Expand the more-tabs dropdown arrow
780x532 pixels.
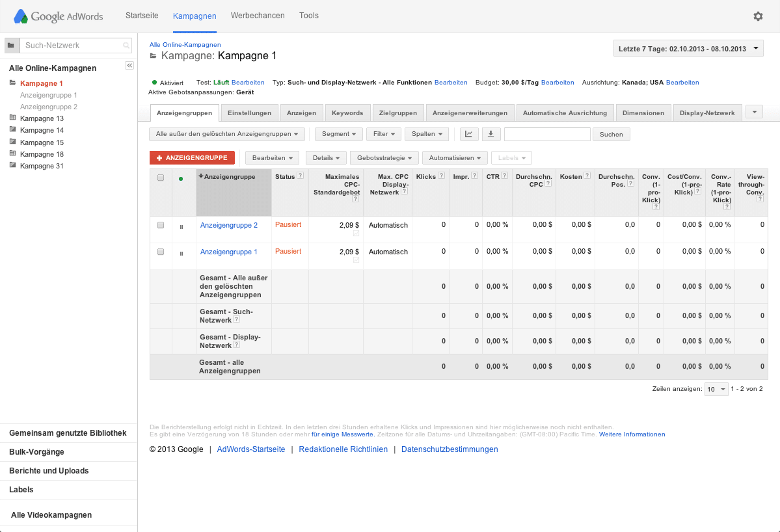[754, 113]
